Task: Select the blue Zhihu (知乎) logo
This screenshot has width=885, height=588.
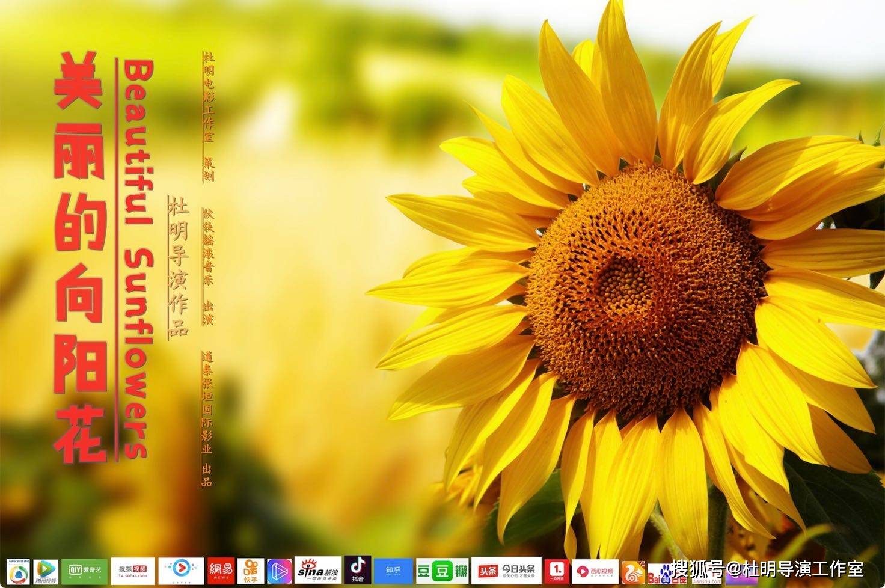Action: [x=394, y=571]
